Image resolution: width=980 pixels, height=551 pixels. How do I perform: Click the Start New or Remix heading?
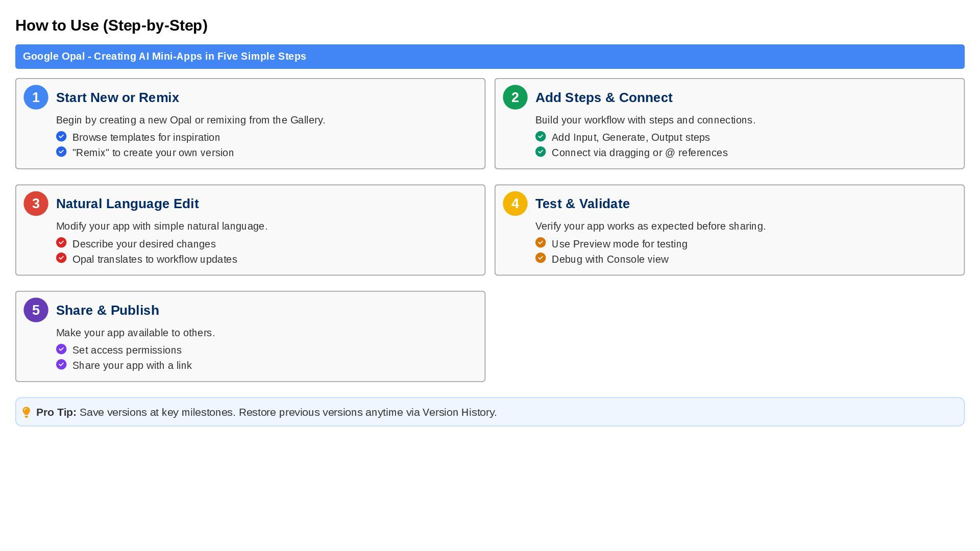pyautogui.click(x=117, y=97)
